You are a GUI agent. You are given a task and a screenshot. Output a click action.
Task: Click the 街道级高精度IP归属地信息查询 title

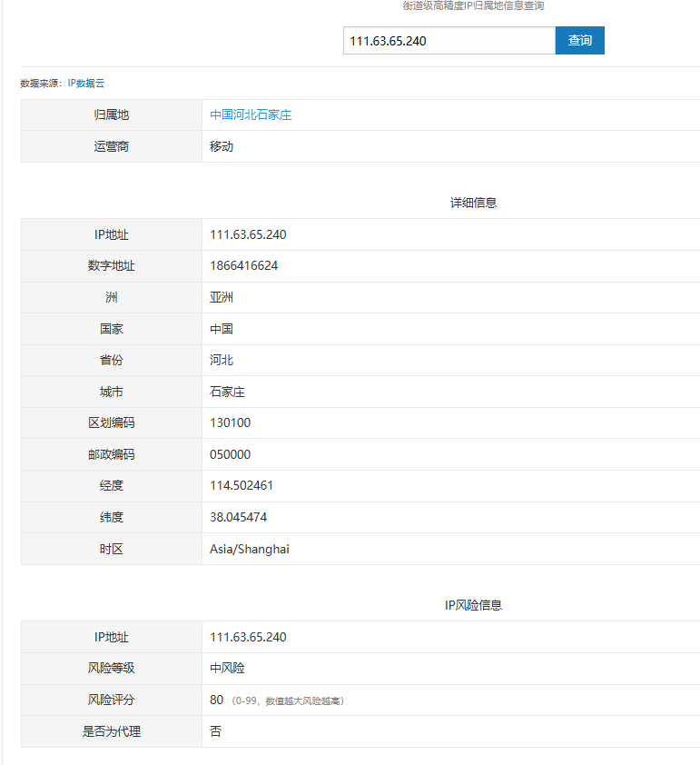pyautogui.click(x=473, y=5)
